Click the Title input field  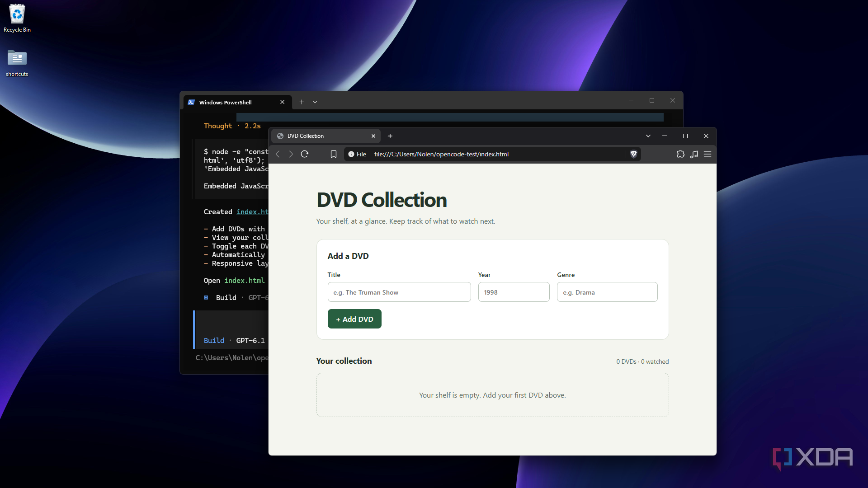click(x=399, y=292)
